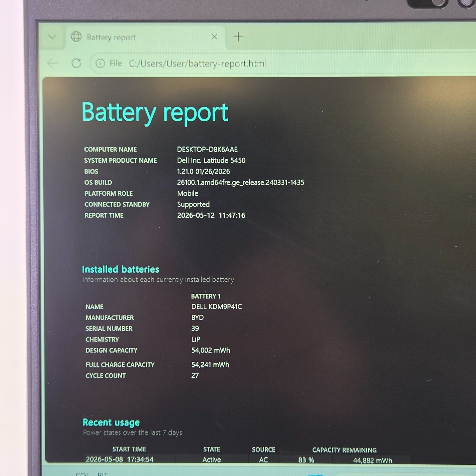Select the start time 2026-05-08 17:34:54
Screen dimensions: 476x476
click(120, 459)
